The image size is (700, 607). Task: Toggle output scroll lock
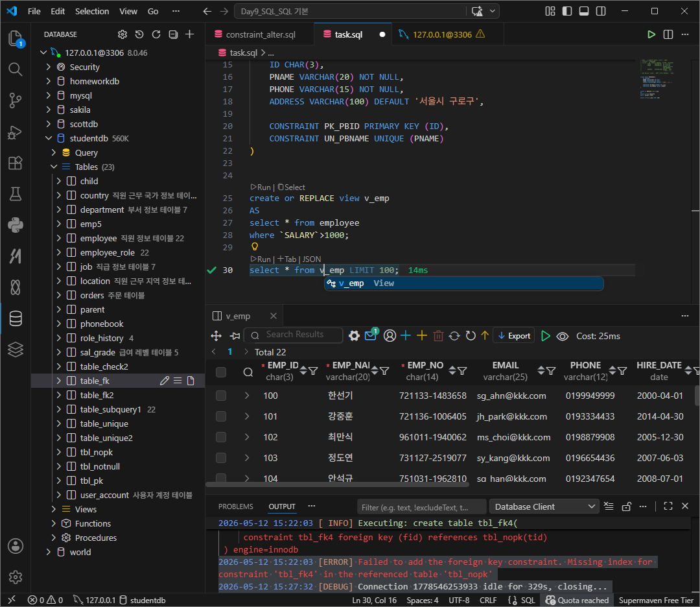[626, 506]
